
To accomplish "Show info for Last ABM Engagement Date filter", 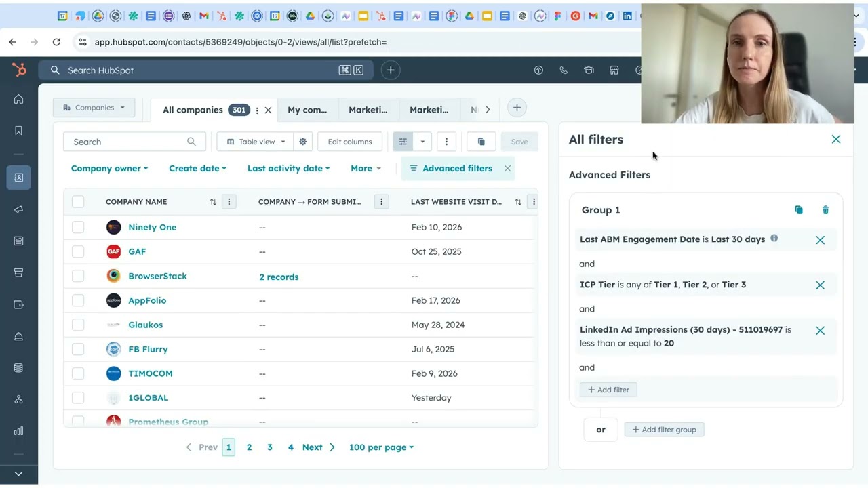I will pos(774,239).
